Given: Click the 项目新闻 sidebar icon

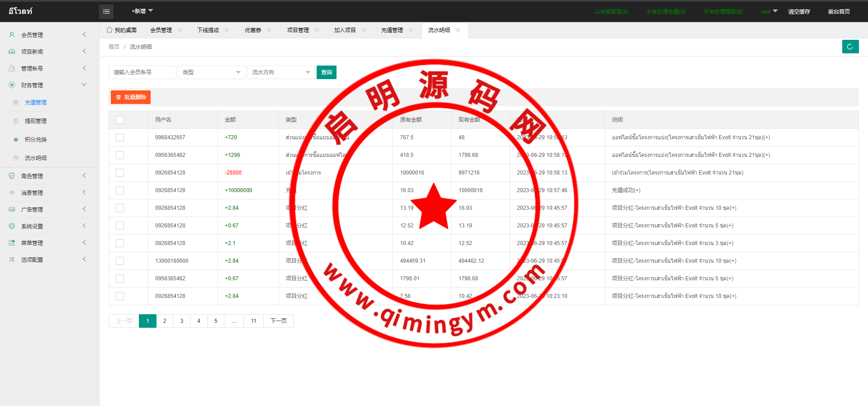Looking at the screenshot, I should coord(12,52).
